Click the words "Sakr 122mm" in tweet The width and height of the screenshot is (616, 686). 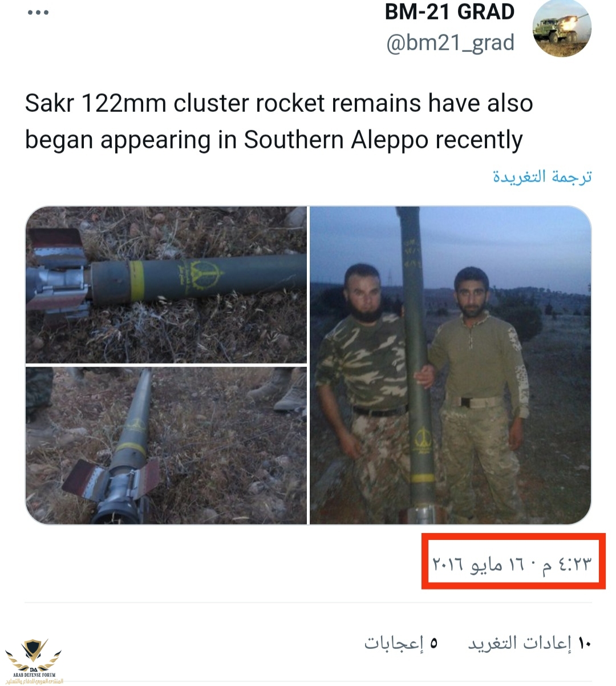[96, 103]
